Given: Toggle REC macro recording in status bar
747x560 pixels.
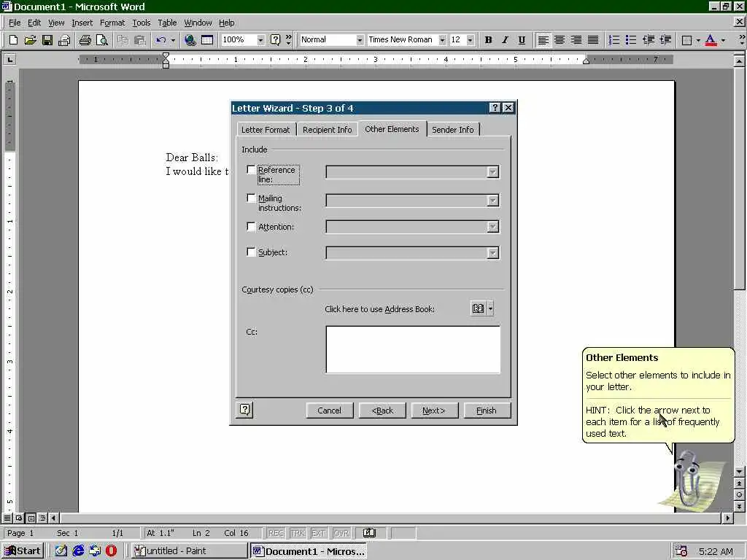Looking at the screenshot, I should point(276,533).
